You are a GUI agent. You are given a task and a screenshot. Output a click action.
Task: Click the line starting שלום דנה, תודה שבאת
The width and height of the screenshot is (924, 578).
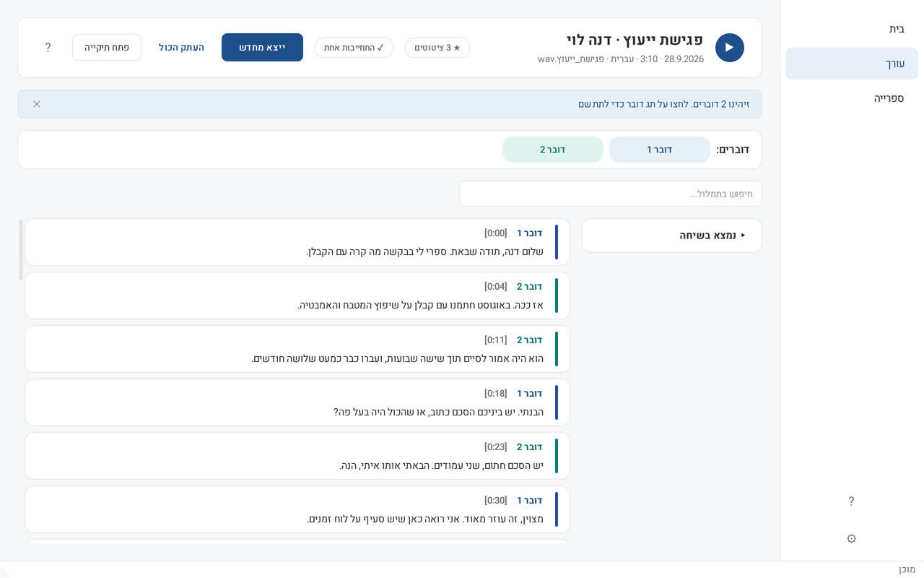click(425, 252)
